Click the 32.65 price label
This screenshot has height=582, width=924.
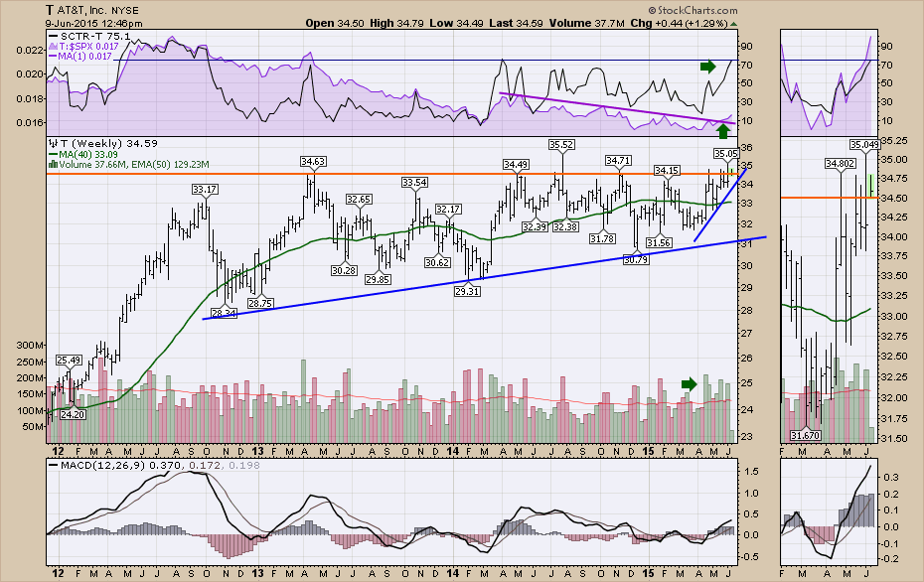click(x=359, y=199)
